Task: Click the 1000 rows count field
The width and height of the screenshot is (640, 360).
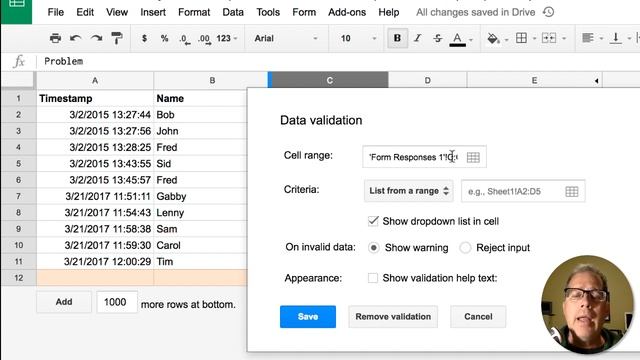Action: pos(116,302)
